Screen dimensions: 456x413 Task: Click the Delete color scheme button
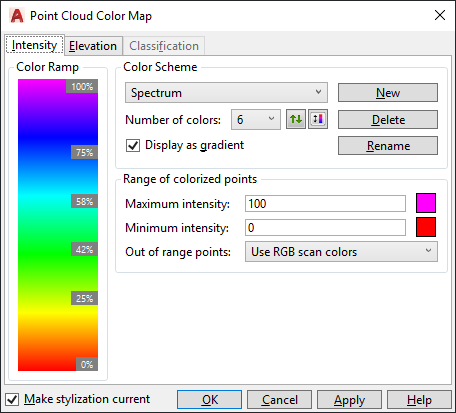pyautogui.click(x=388, y=120)
